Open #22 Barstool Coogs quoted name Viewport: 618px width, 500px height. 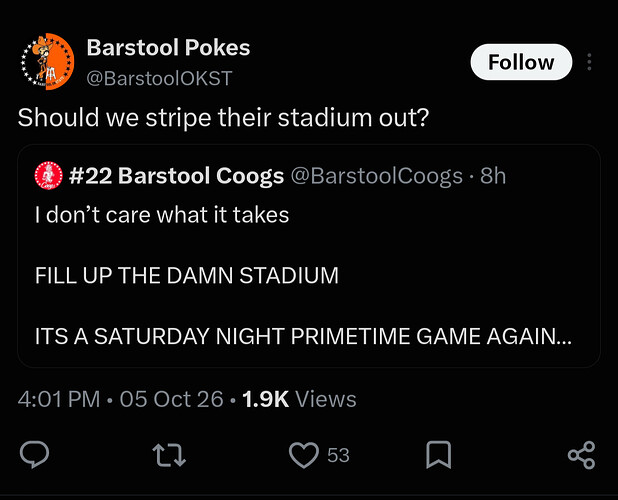176,176
